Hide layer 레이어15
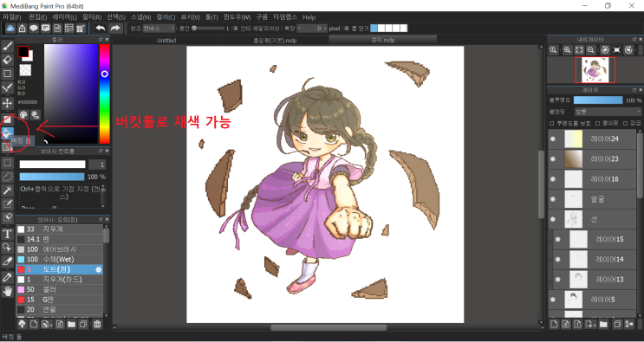This screenshot has width=644, height=342. tap(557, 239)
